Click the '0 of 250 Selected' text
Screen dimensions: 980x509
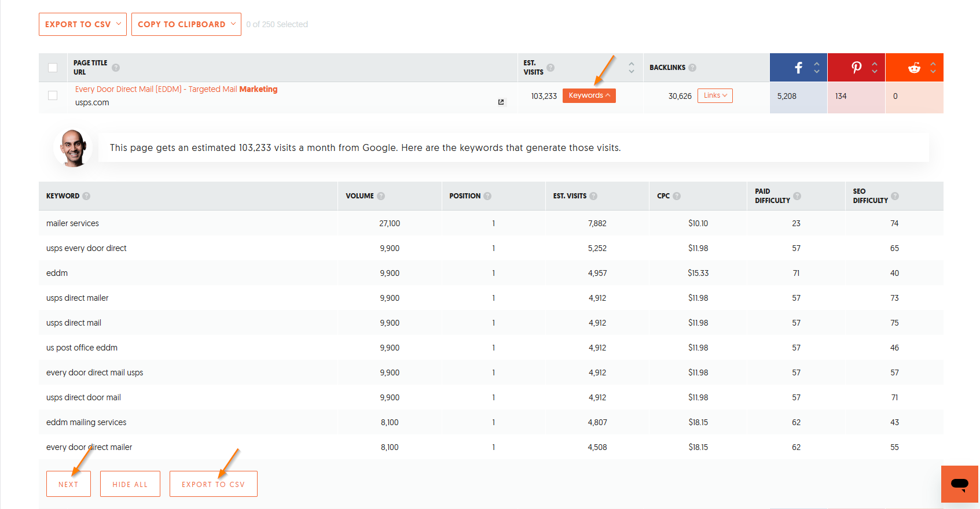coord(277,24)
